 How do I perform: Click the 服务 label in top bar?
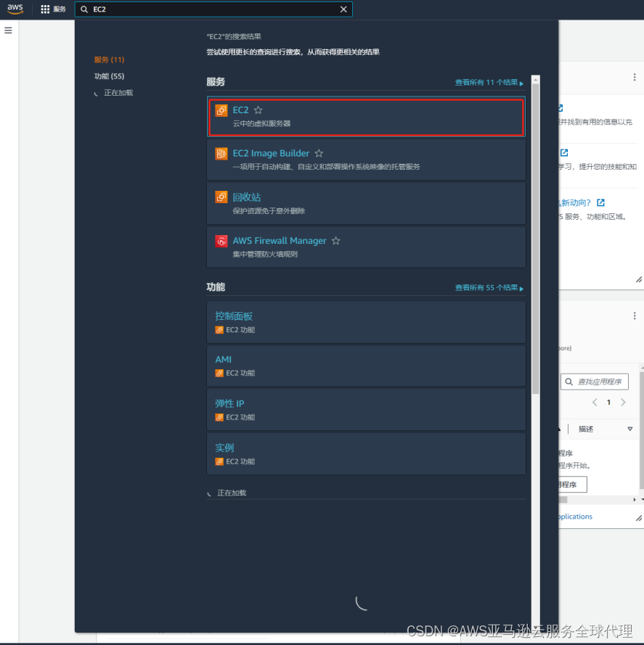60,9
